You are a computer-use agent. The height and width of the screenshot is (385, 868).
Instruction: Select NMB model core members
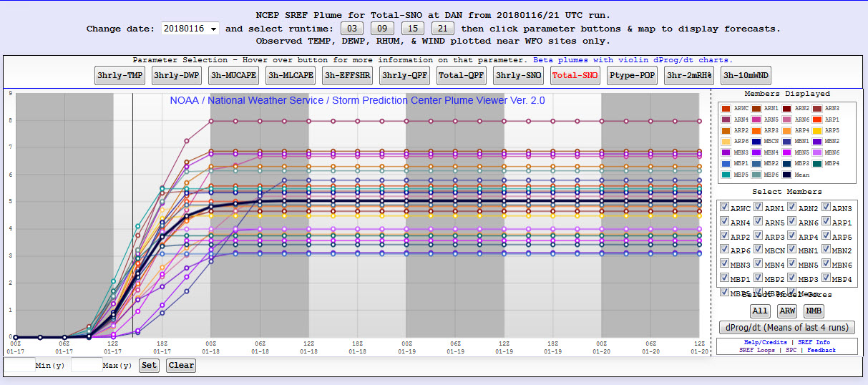click(814, 311)
